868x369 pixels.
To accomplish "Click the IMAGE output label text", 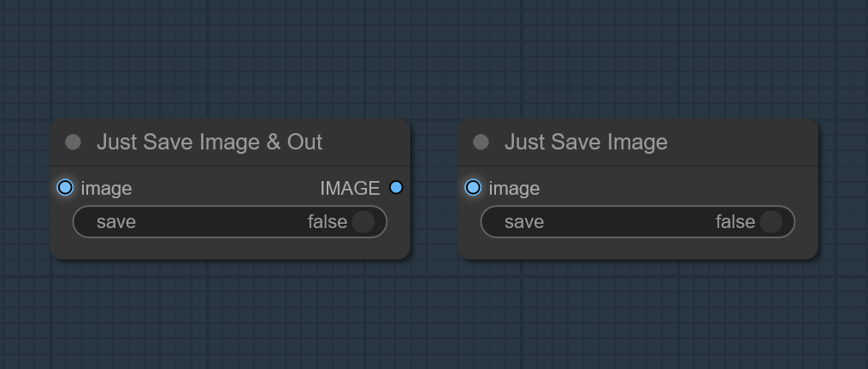I will tap(350, 189).
